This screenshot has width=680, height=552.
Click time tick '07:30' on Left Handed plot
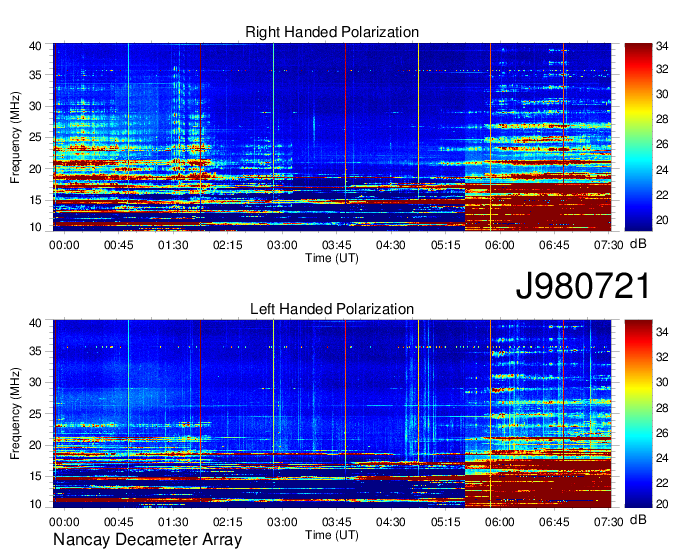point(608,522)
